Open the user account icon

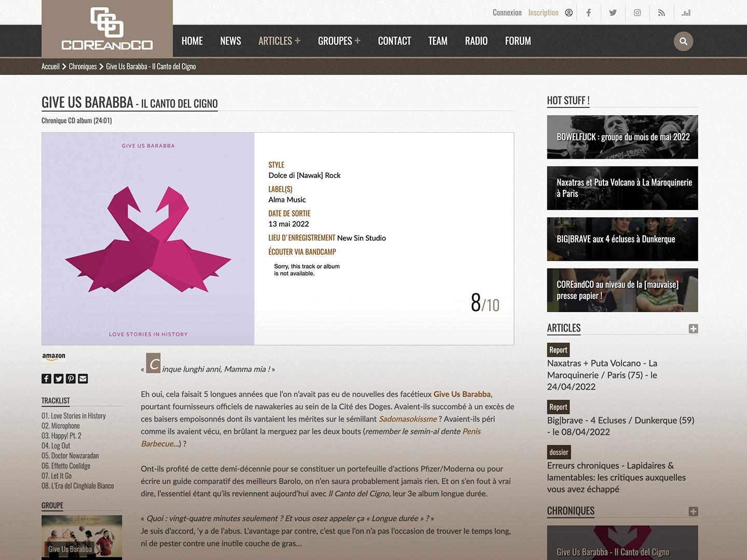click(569, 12)
